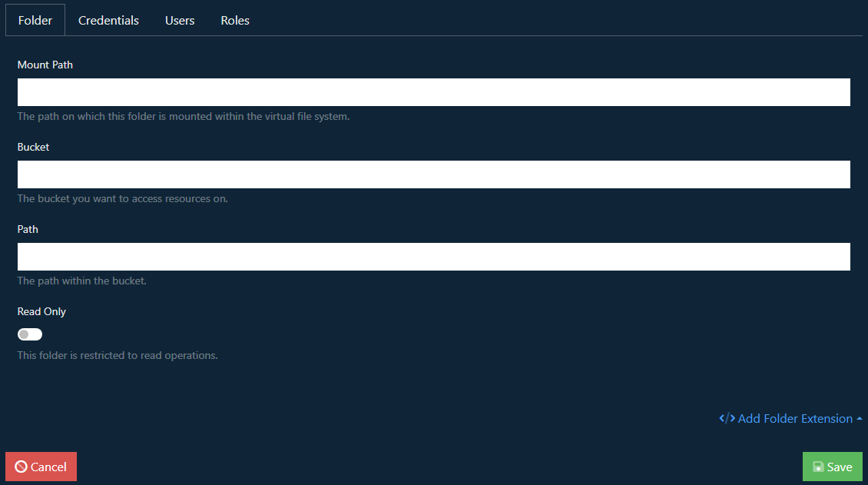Viewport: 868px width, 485px height.
Task: Select the Roles tab
Action: click(x=235, y=21)
